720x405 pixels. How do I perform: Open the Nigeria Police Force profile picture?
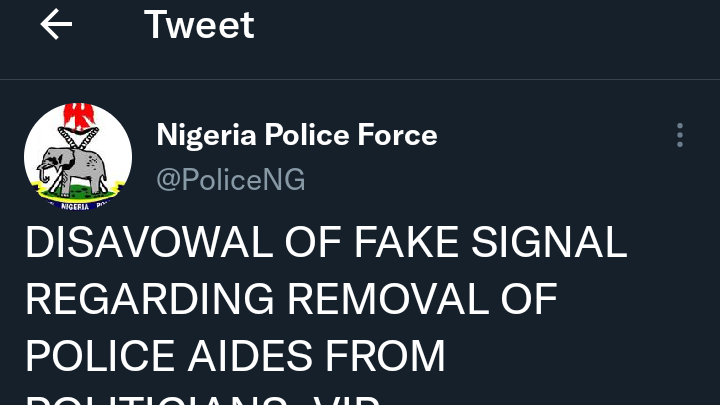(x=78, y=157)
